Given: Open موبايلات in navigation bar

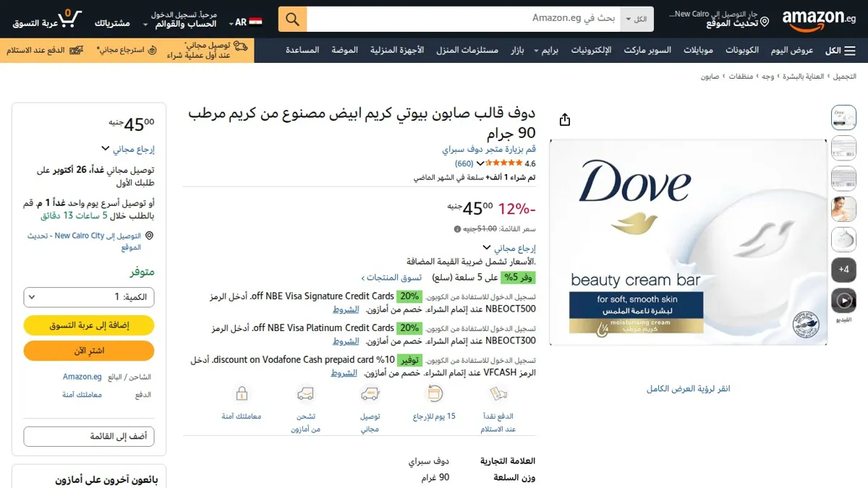Looking at the screenshot, I should tap(698, 51).
